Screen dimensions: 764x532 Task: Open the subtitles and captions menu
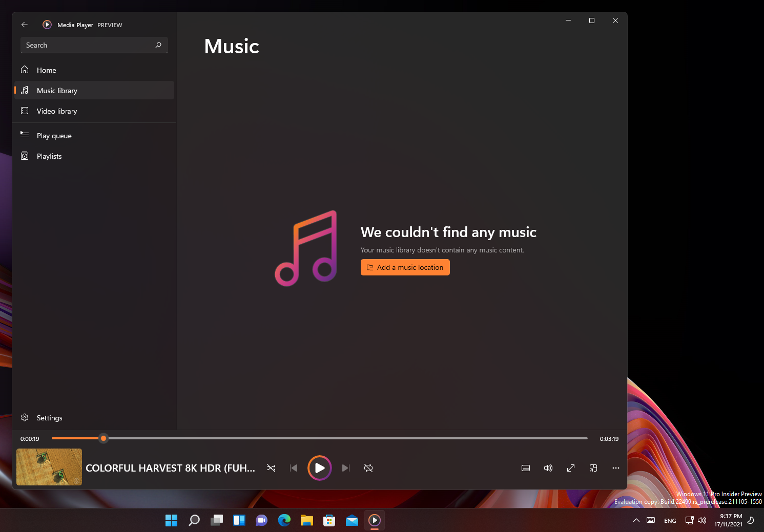click(526, 468)
